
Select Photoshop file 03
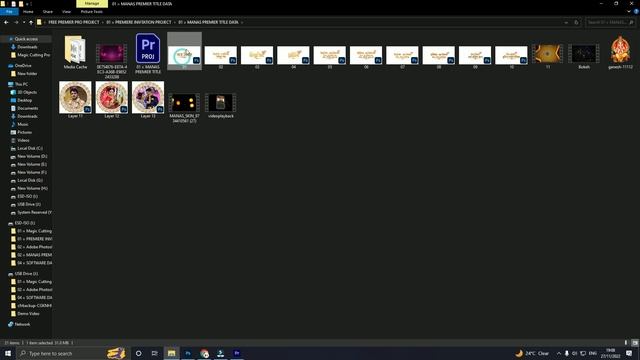(257, 57)
